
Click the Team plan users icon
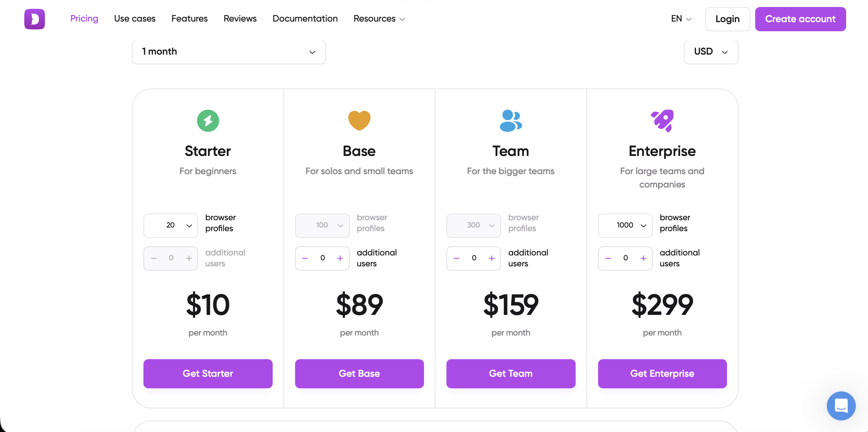pos(510,121)
